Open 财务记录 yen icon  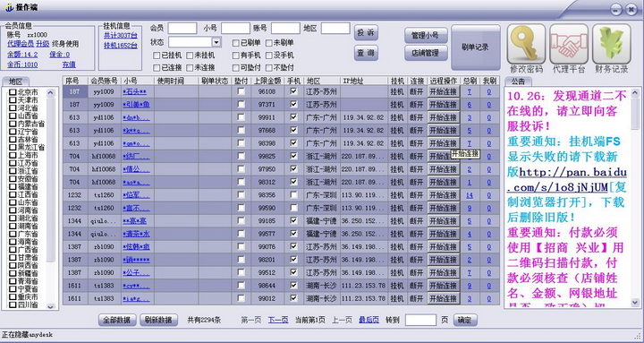pyautogui.click(x=612, y=44)
